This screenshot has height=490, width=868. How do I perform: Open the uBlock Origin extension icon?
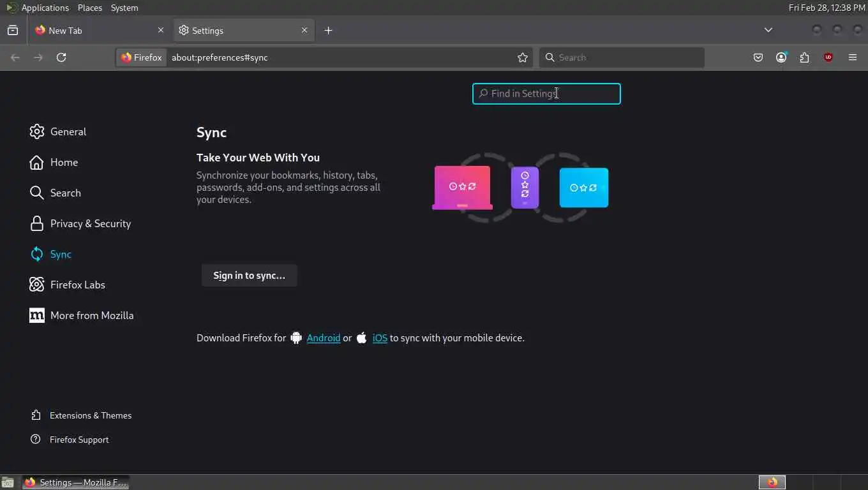click(x=828, y=57)
